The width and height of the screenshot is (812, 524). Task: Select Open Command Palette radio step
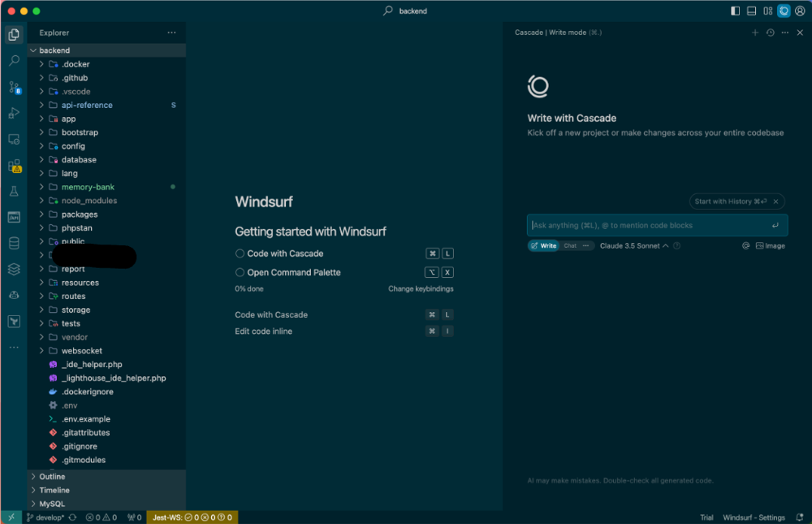240,272
